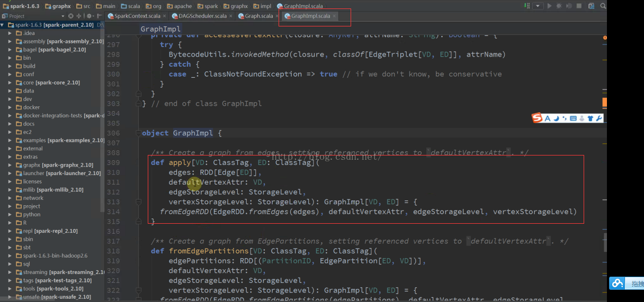Select the examples [spark-examples_2.10] item
The height and width of the screenshot is (302, 644).
59,140
